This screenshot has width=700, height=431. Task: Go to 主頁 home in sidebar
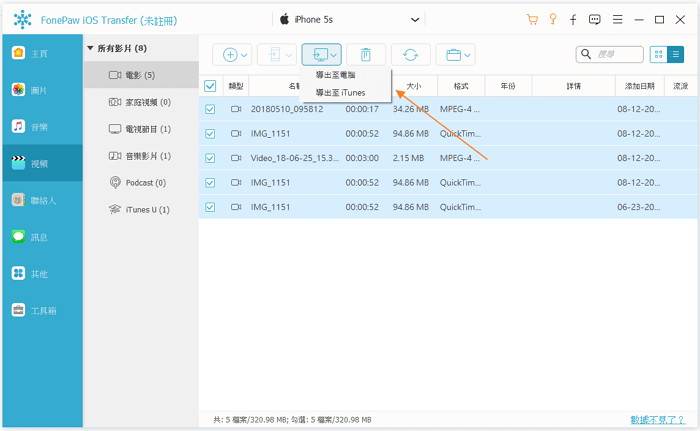click(x=42, y=53)
